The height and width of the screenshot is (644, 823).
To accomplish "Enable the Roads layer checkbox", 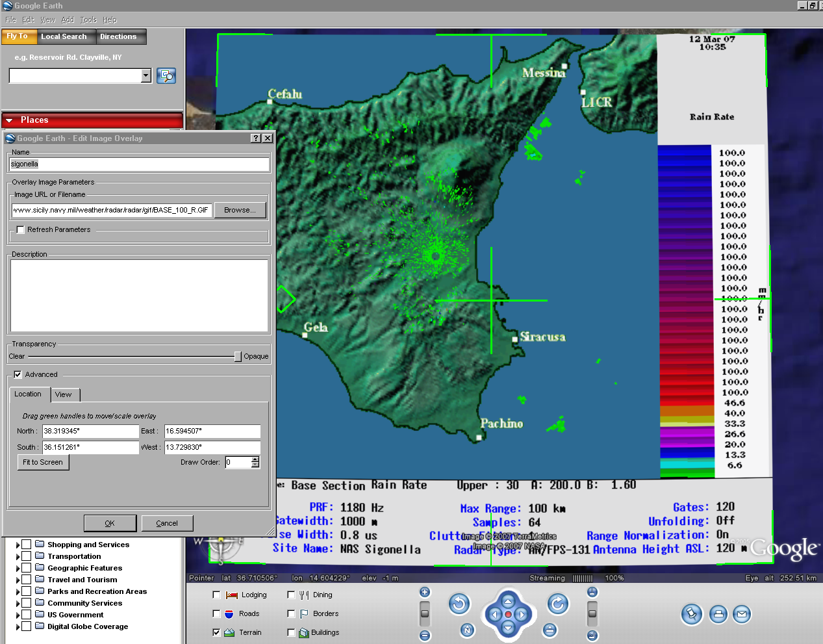I will coord(216,613).
